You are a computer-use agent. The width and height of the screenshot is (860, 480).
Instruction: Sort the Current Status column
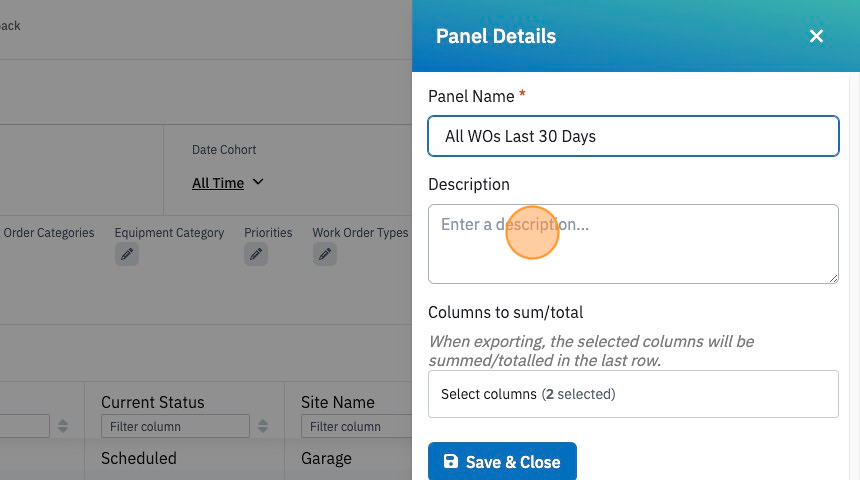tap(263, 426)
